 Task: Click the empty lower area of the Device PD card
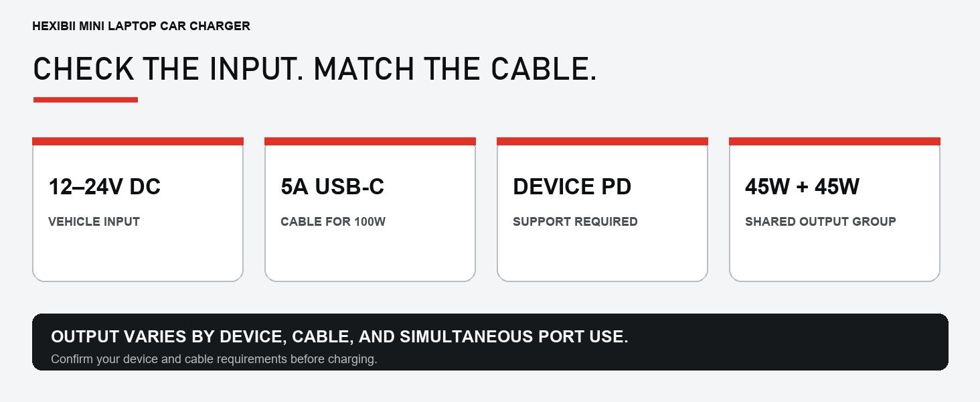click(x=602, y=256)
